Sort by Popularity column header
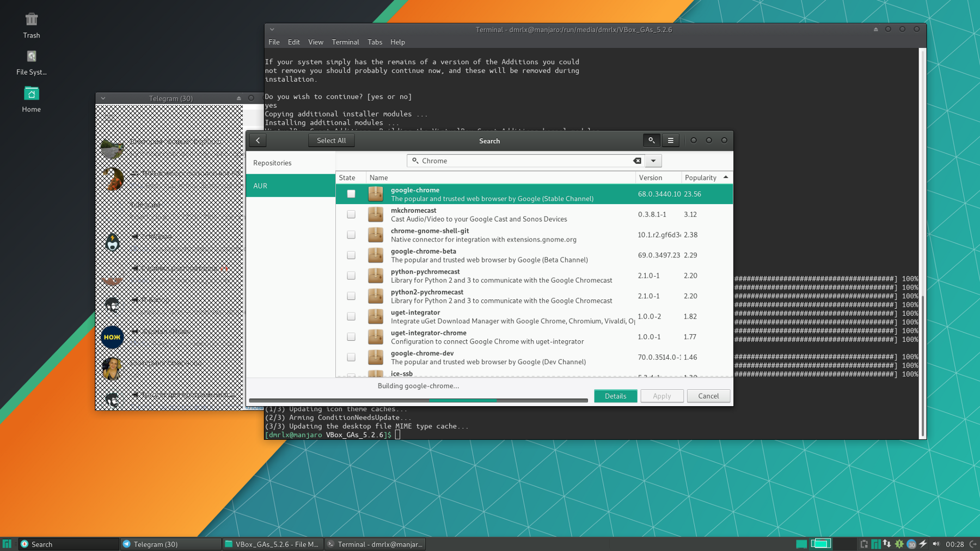The width and height of the screenshot is (980, 551). 707,177
